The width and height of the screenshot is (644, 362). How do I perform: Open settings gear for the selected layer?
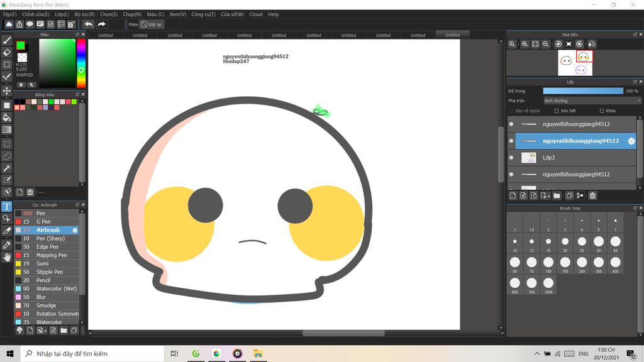[x=631, y=141]
